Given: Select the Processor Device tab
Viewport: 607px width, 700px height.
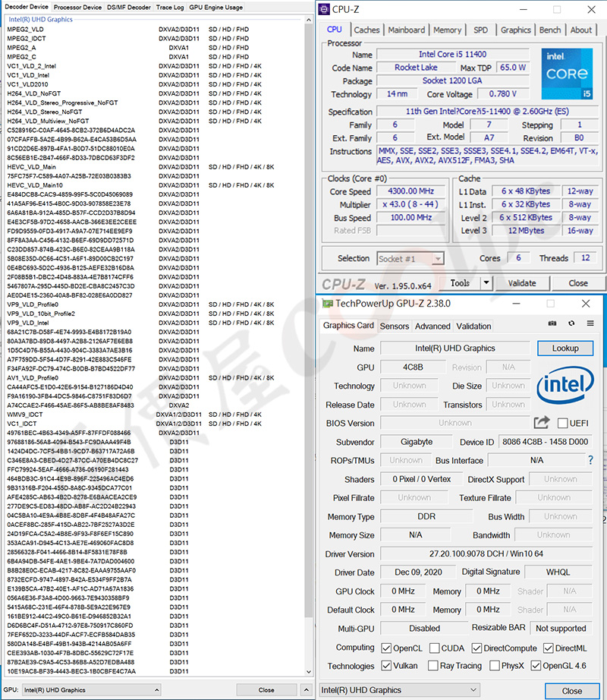Looking at the screenshot, I should pyautogui.click(x=77, y=7).
